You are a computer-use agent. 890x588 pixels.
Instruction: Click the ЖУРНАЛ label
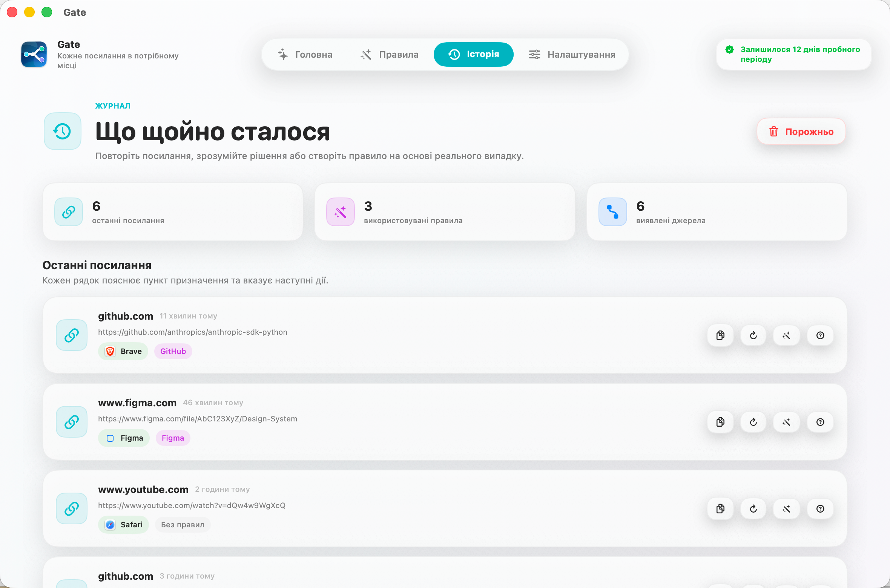pyautogui.click(x=113, y=106)
